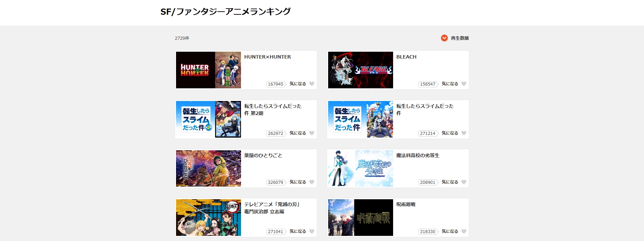The height and width of the screenshot is (241, 644).
Task: Open the HUNTER×HUNTER title link
Action: click(x=268, y=57)
